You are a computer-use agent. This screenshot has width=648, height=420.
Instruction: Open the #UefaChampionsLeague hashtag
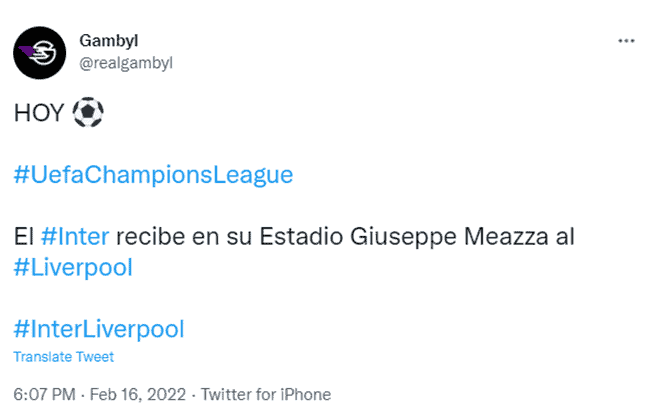[153, 174]
